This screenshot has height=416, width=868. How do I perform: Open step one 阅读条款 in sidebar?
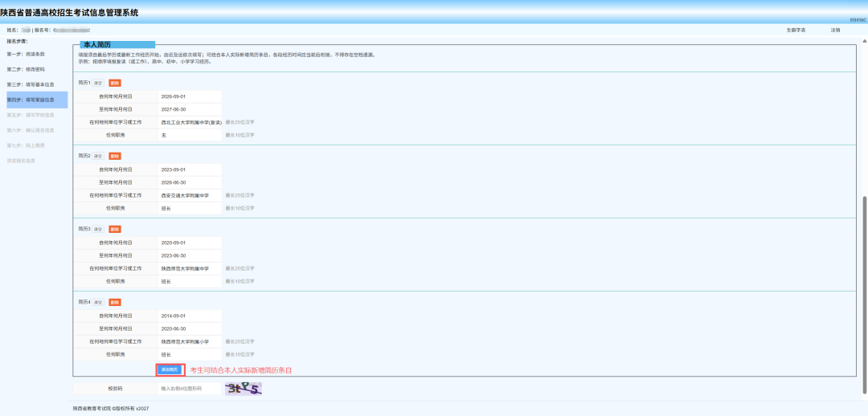26,55
